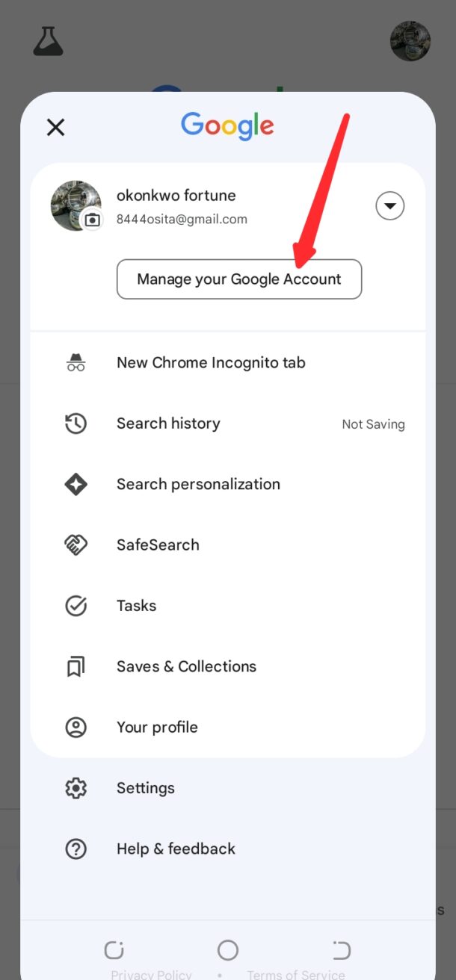
Task: Open Tasks using the checkmark icon
Action: tap(76, 606)
